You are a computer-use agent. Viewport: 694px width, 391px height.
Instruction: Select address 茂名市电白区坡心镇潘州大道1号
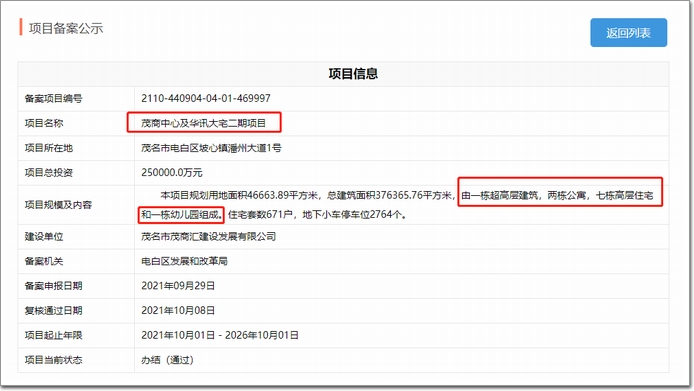[211, 148]
